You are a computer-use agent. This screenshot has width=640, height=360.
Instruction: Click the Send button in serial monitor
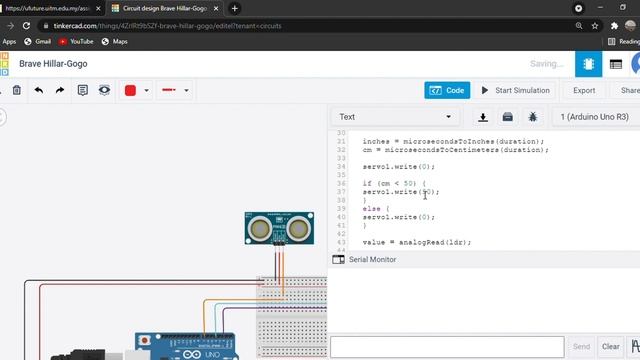coord(581,347)
